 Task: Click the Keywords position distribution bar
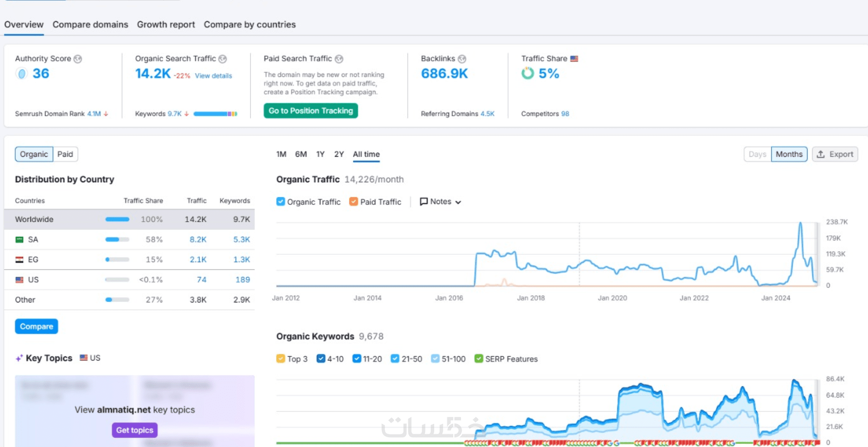(215, 114)
